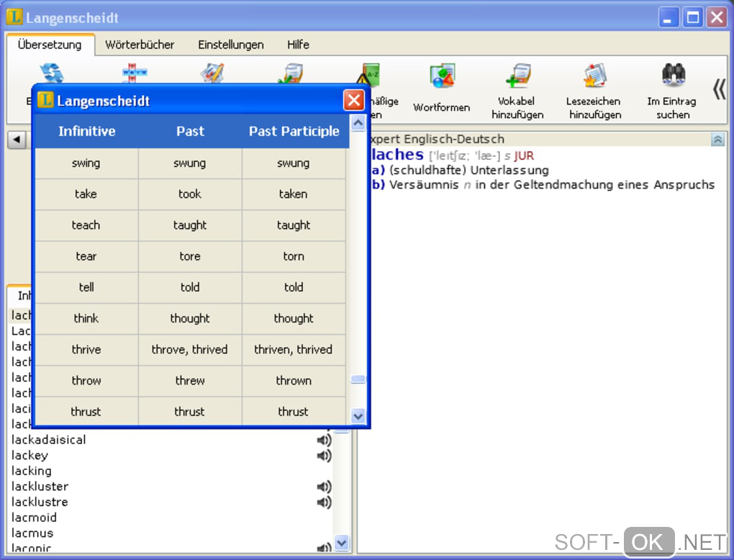Open the Wörterbücher tab
This screenshot has width=734, height=560.
pyautogui.click(x=140, y=45)
